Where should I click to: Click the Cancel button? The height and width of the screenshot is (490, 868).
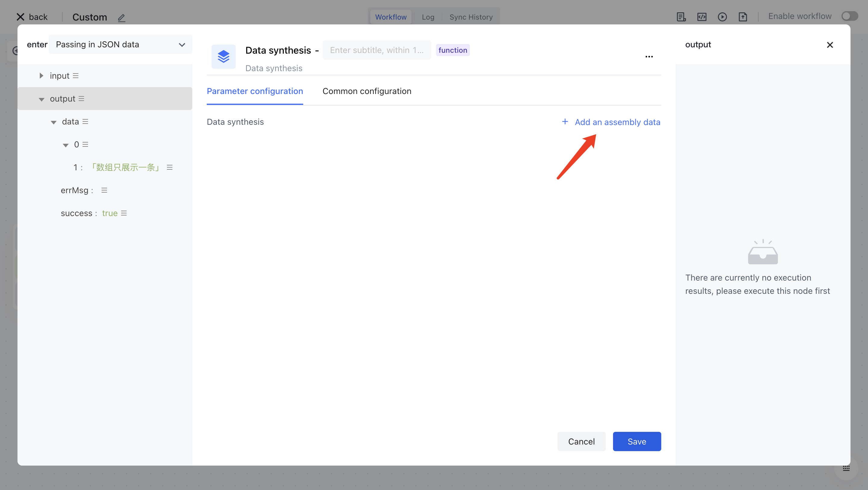[581, 441]
